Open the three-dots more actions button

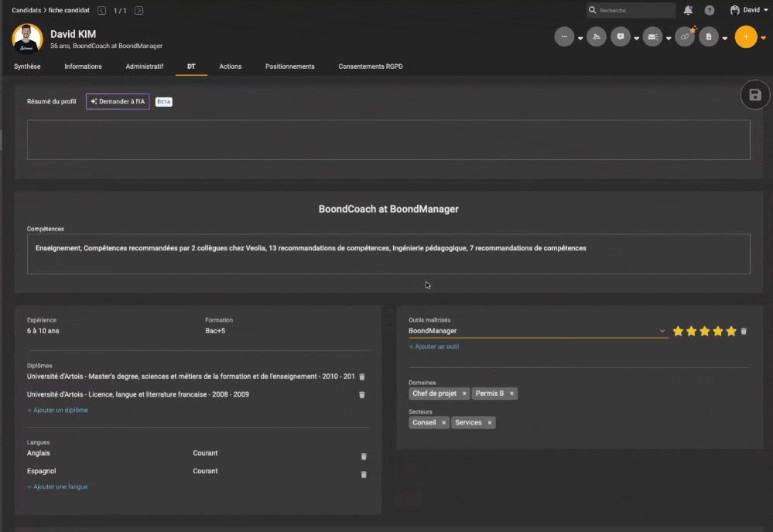[x=564, y=37]
